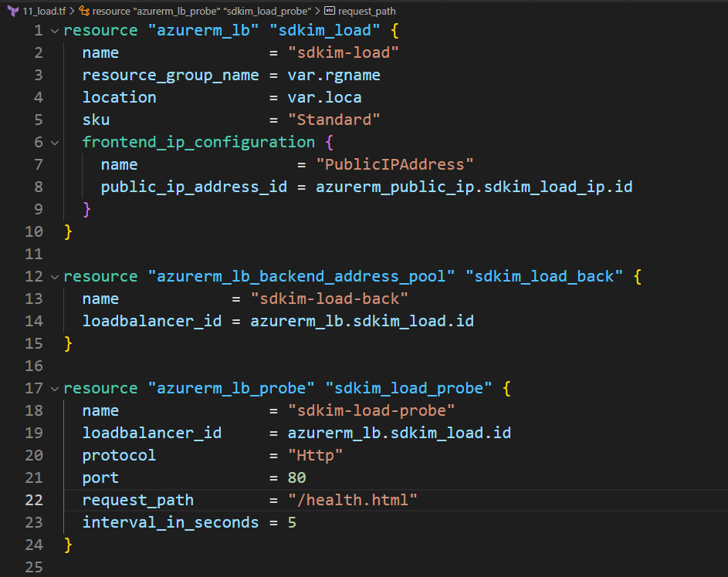Collapse the azurerm_lb resource block fold arrow
The width and height of the screenshot is (728, 577).
55,31
